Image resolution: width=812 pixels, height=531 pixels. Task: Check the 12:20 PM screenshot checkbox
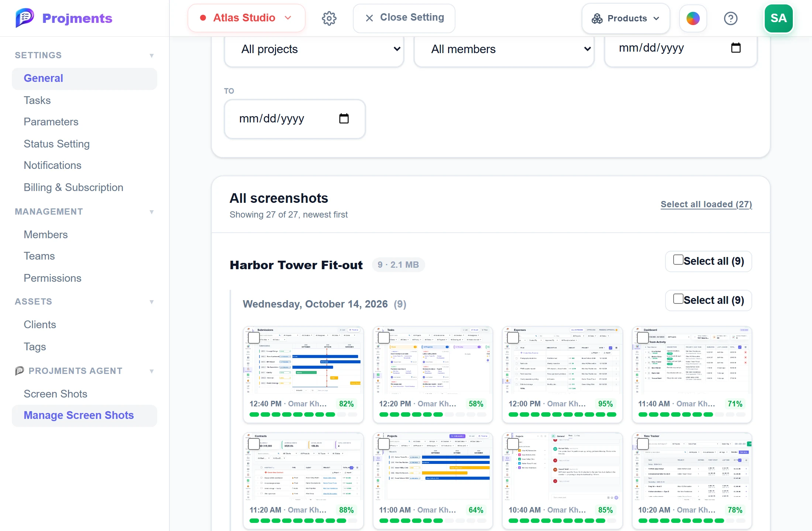click(384, 337)
